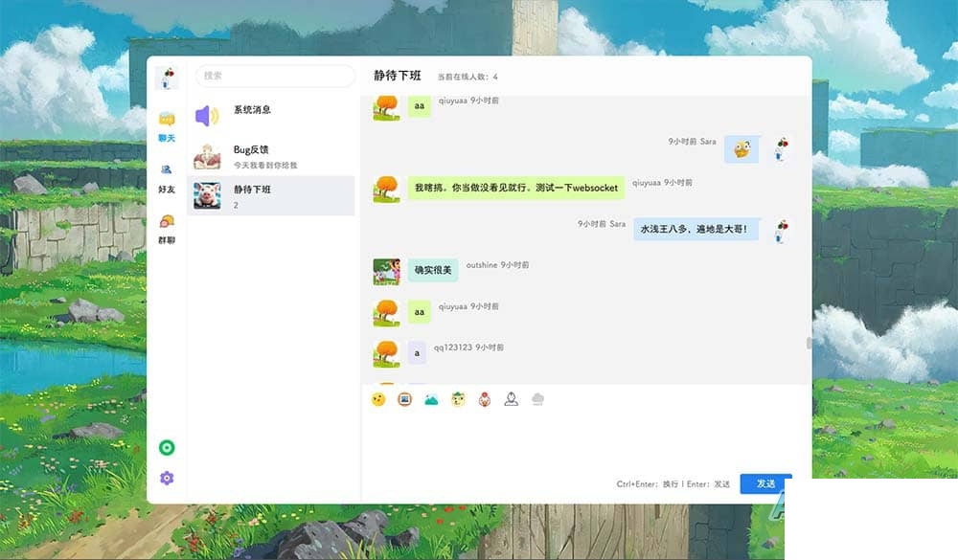Click the 水浅王八多 message bubble
958x560 pixels.
[696, 229]
